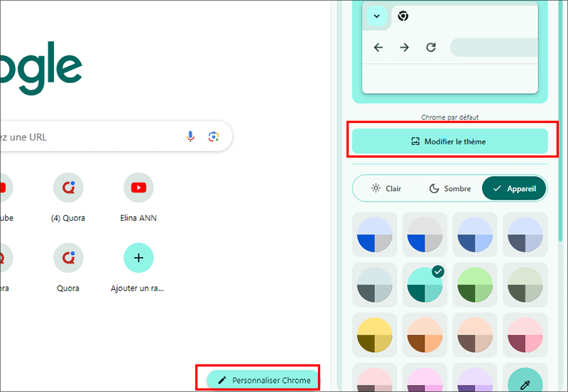568x392 pixels.
Task: Choose the beige brown color swatch
Action: (x=475, y=335)
